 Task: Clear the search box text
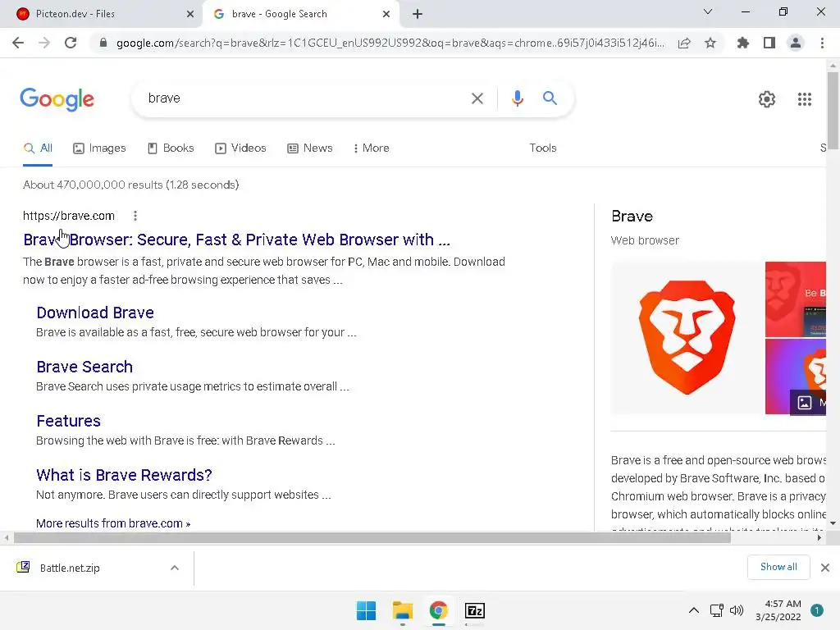(477, 98)
